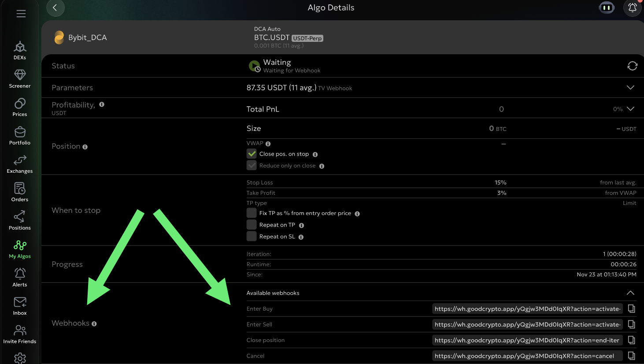This screenshot has height=364, width=644.
Task: Select the Enter Sell webhook URL field
Action: [527, 324]
